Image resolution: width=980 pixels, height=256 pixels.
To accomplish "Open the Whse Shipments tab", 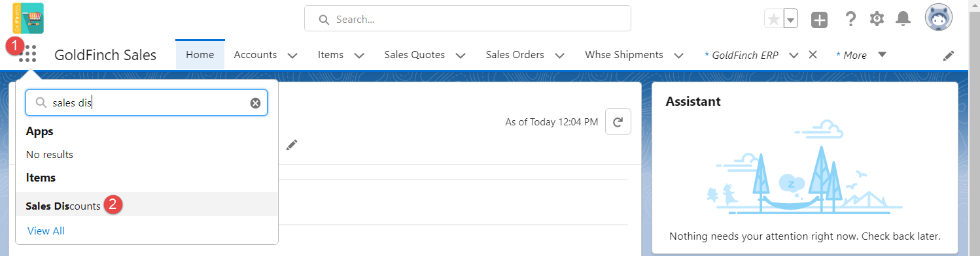I will pos(624,55).
